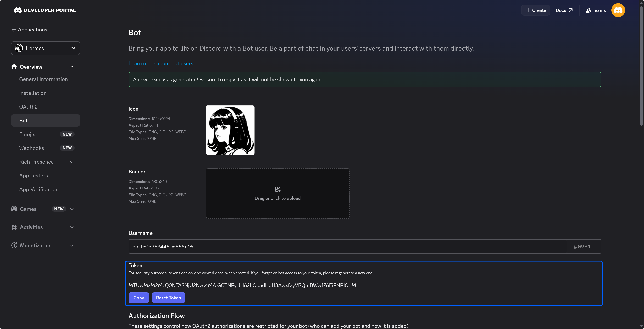Viewport: 644px width, 329px height.
Task: Open the Webhooks page
Action: (31, 148)
